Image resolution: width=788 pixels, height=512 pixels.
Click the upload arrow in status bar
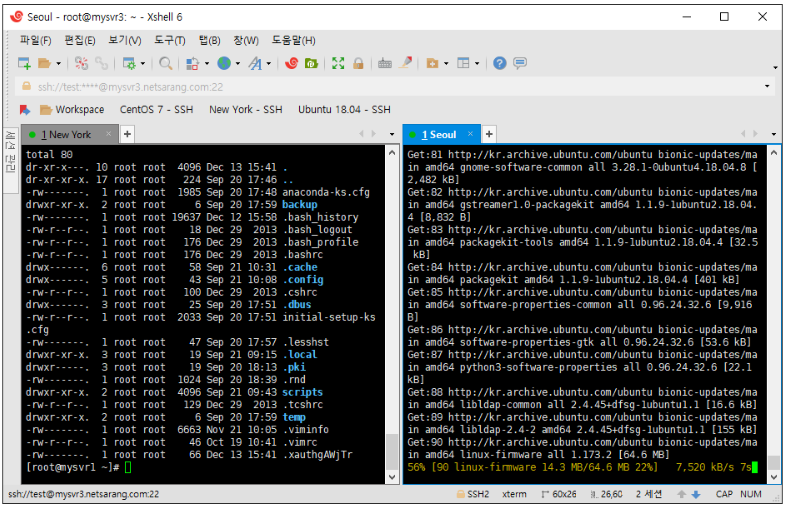pyautogui.click(x=682, y=495)
